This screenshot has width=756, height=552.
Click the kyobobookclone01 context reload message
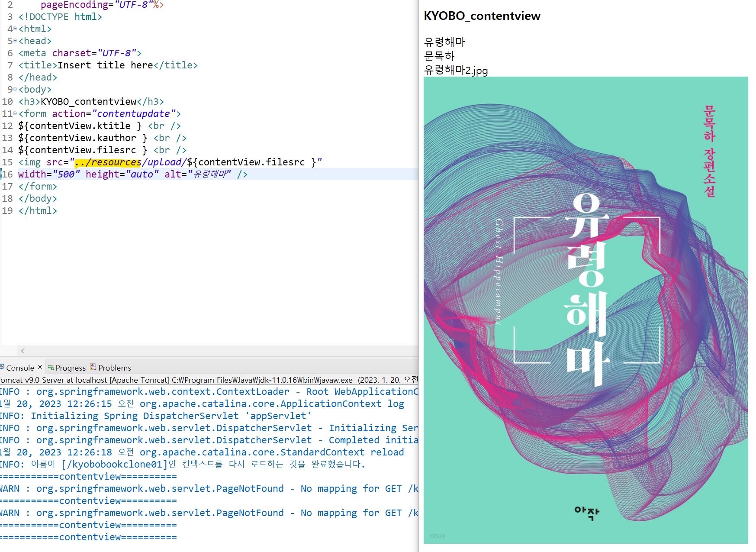point(183,464)
